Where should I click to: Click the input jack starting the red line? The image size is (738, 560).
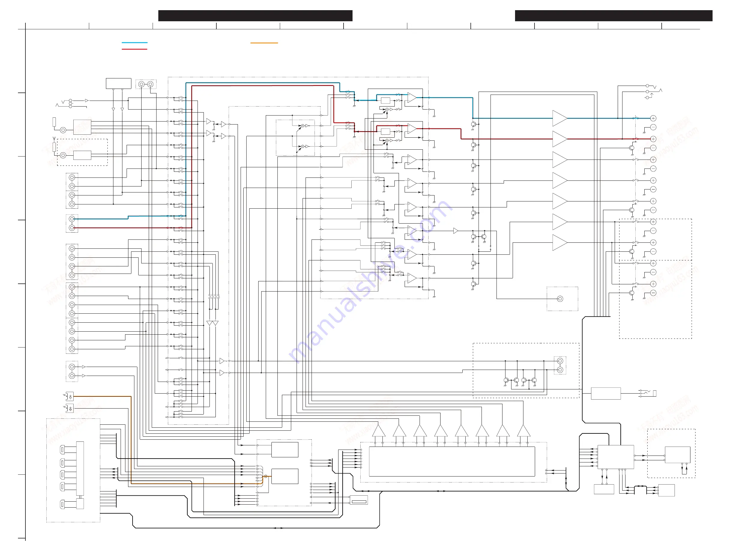(72, 228)
